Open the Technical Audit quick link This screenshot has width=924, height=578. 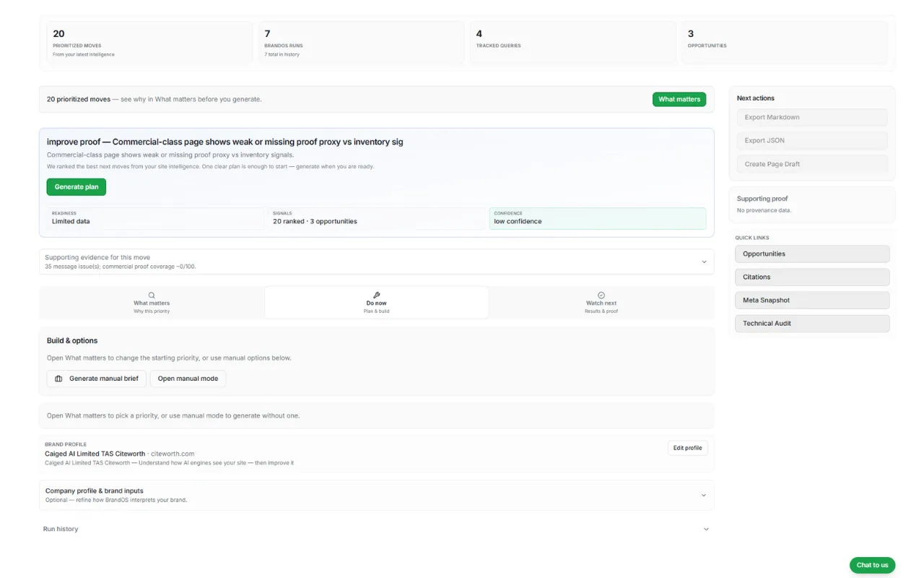pos(812,323)
